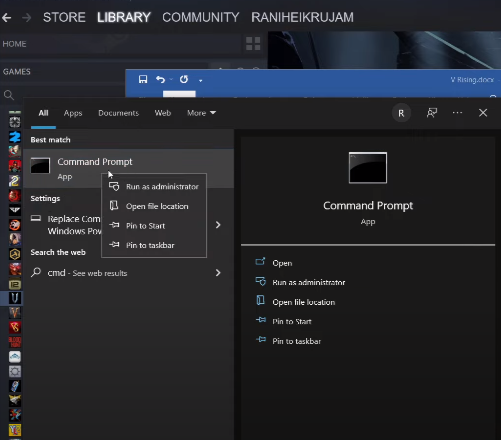Viewport: 501px width, 440px height.
Task: Repeat last action in Word toolbar
Action: click(x=184, y=79)
